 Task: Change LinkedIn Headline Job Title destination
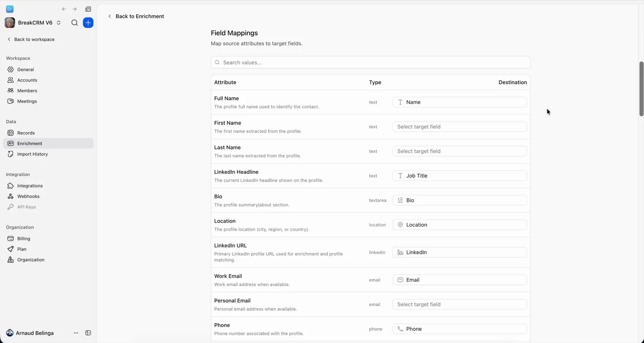[x=460, y=176]
